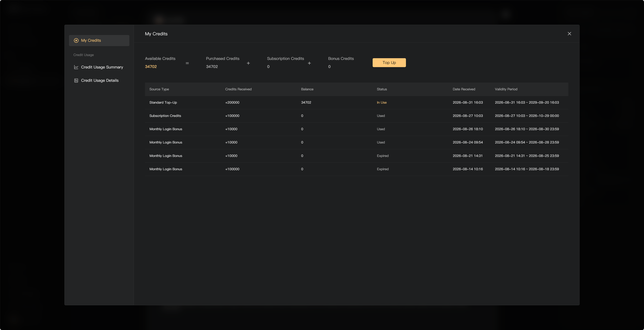Click validity period ending 2029-09-20 16:03

527,102
